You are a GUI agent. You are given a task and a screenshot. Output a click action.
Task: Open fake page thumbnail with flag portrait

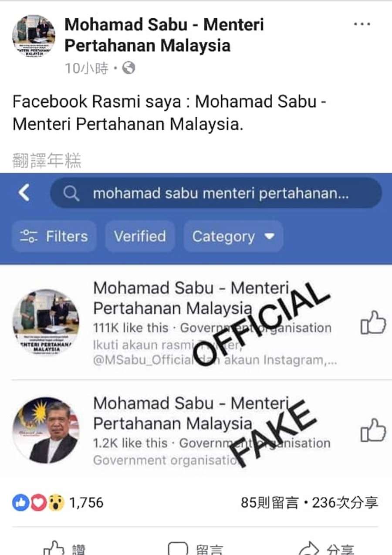(46, 430)
